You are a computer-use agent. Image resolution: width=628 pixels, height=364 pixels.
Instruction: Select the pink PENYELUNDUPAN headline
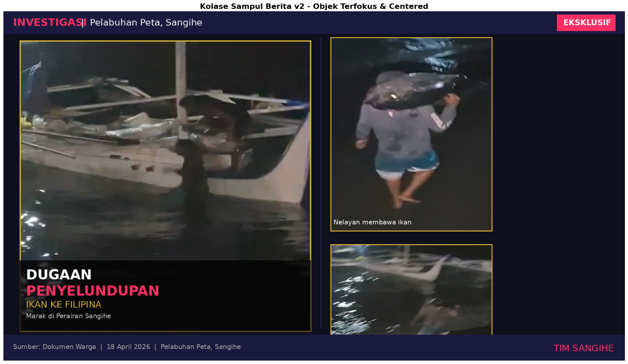93,291
